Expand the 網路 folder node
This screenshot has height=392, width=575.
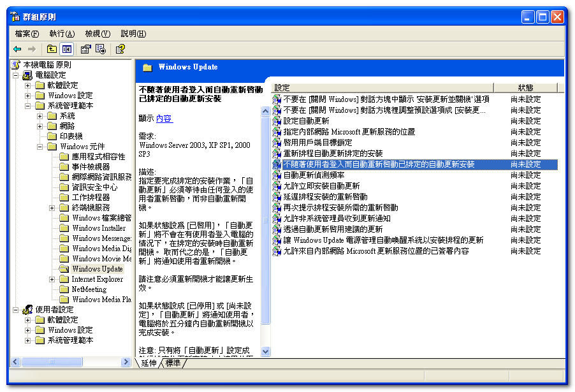40,126
